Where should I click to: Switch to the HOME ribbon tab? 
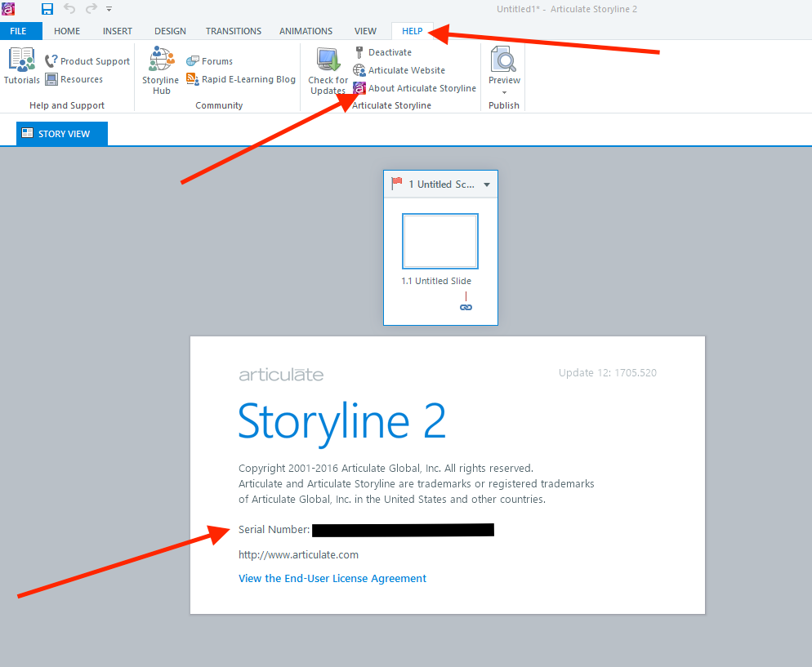pos(67,31)
